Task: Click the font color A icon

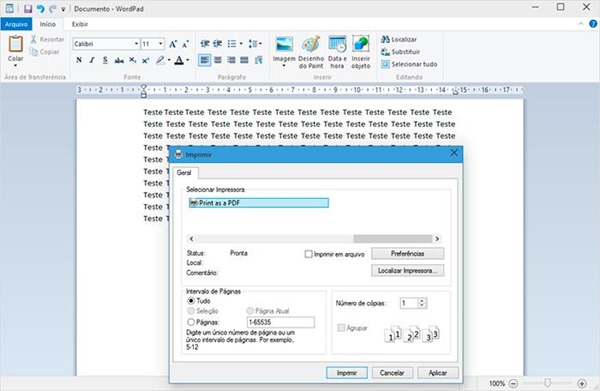Action: click(x=179, y=60)
